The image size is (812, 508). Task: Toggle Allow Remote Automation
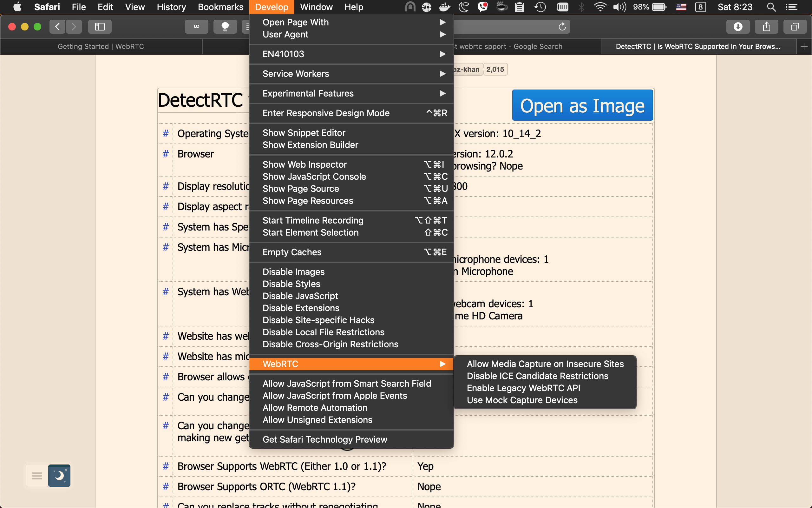351,408
